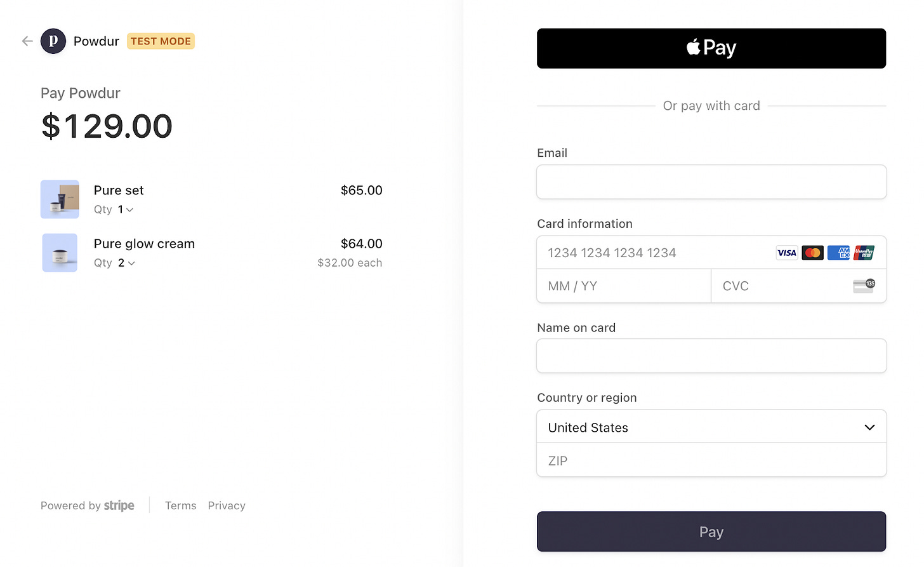Viewport: 924px width, 567px height.
Task: Click the Pure glow cream product image
Action: (x=59, y=252)
